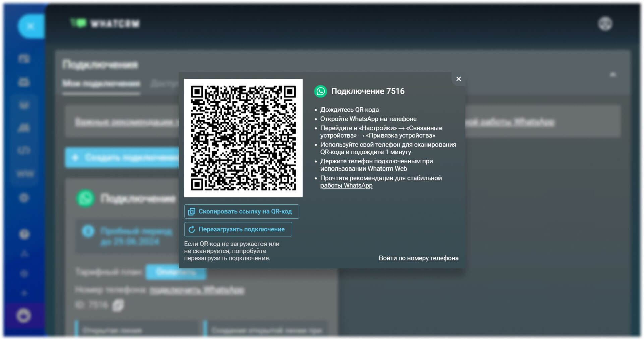Copy the connection ID with copy icon
This screenshot has width=644, height=340.
pyautogui.click(x=118, y=305)
